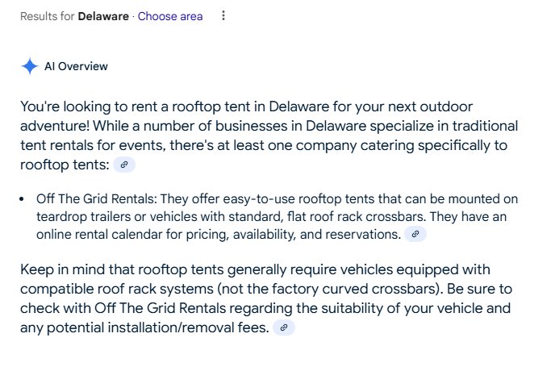The image size is (551, 392).
Task: Click "Off The Grid Rentals:" bullet title
Action: tap(97, 198)
